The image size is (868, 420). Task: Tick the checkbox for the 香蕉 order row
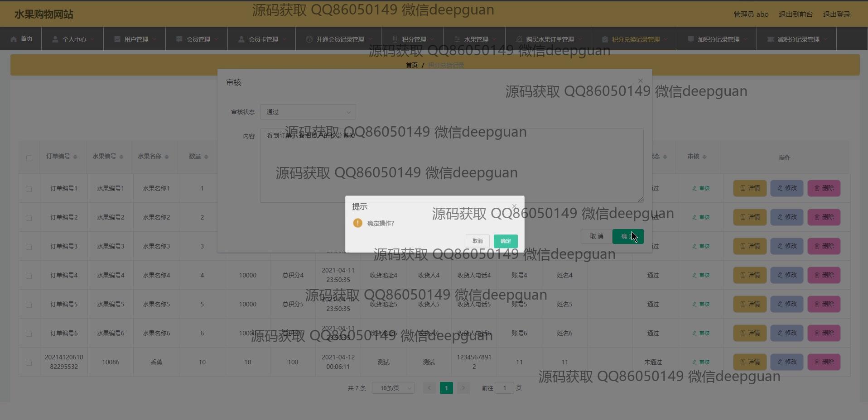click(29, 363)
